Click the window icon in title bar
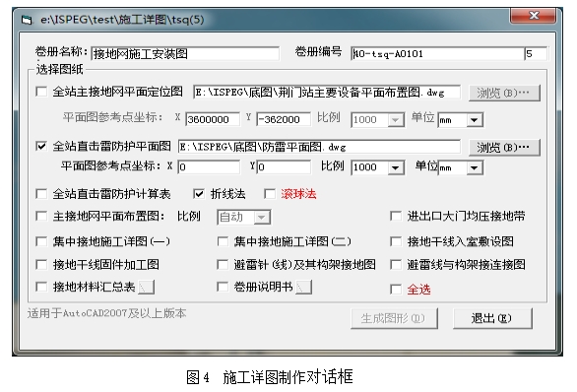 click(x=27, y=20)
